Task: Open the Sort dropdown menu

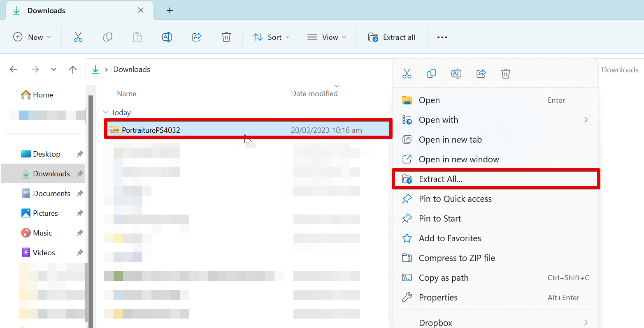Action: [x=271, y=37]
